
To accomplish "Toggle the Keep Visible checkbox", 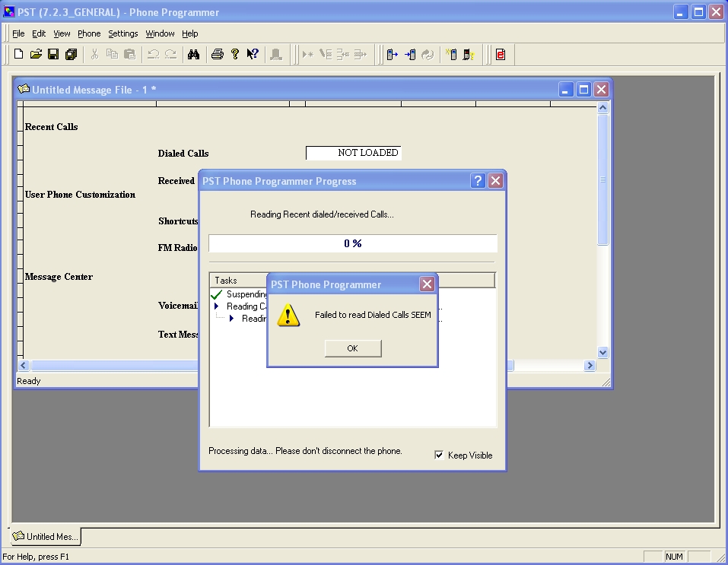I will pyautogui.click(x=439, y=455).
